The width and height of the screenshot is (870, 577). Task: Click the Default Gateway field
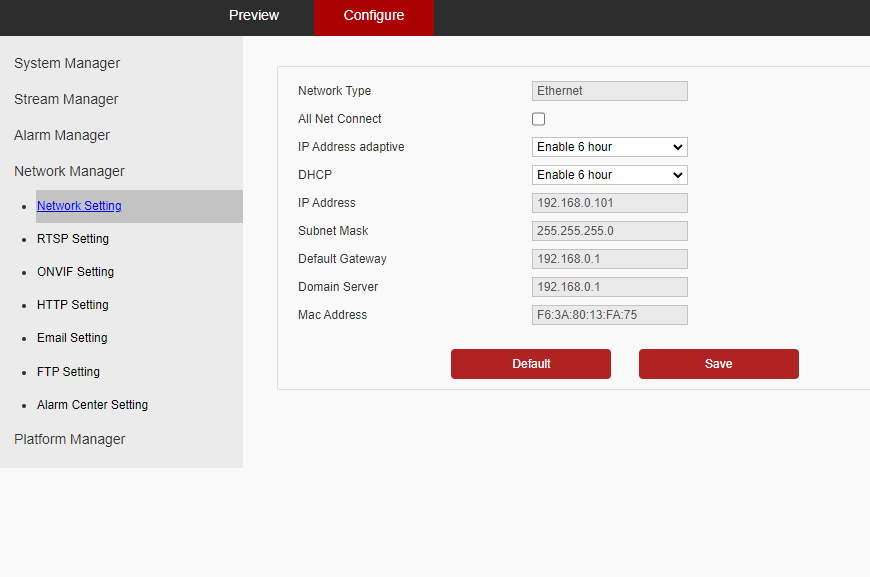[x=610, y=259]
